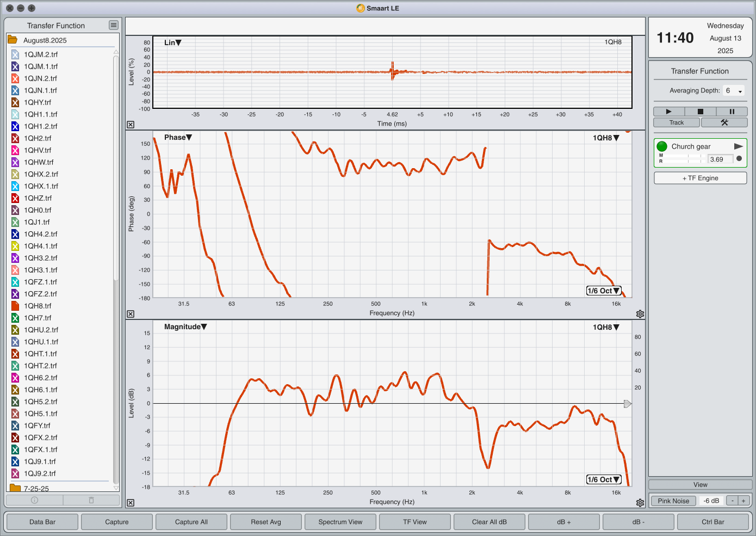The height and width of the screenshot is (536, 756).
Task: Open the Lin scale dropdown
Action: tap(172, 42)
